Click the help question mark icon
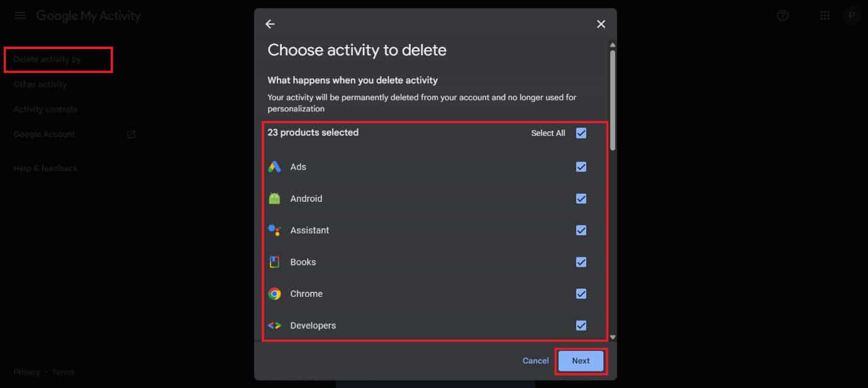Image resolution: width=868 pixels, height=388 pixels. (782, 16)
